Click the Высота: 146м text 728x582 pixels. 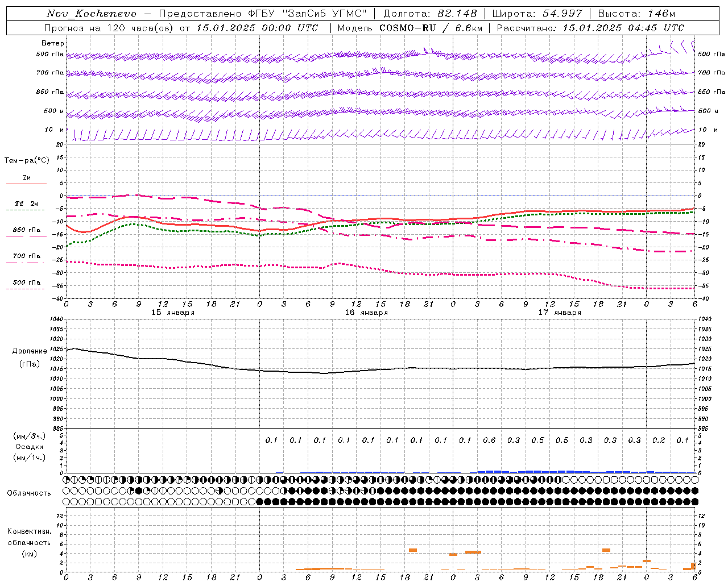click(x=636, y=14)
